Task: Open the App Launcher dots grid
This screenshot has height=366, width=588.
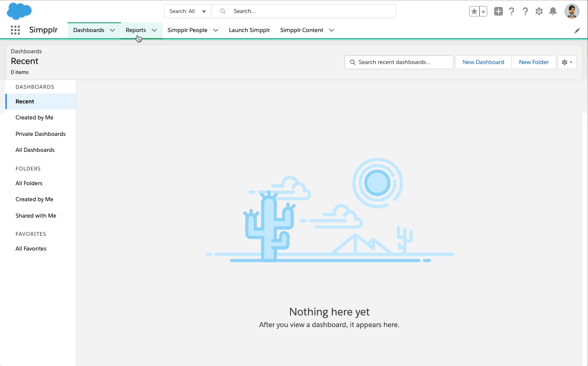Action: 15,30
